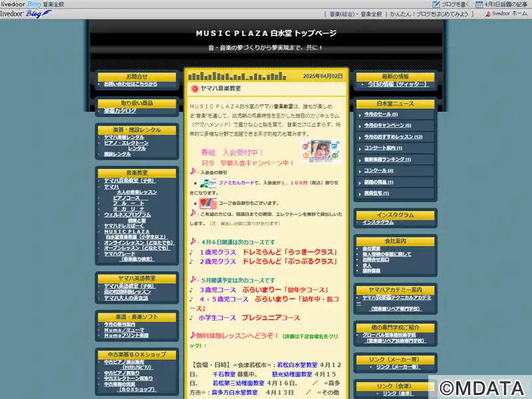
Task: Expand 最新楽譜ランキング (1) arrow
Action: click(x=360, y=160)
